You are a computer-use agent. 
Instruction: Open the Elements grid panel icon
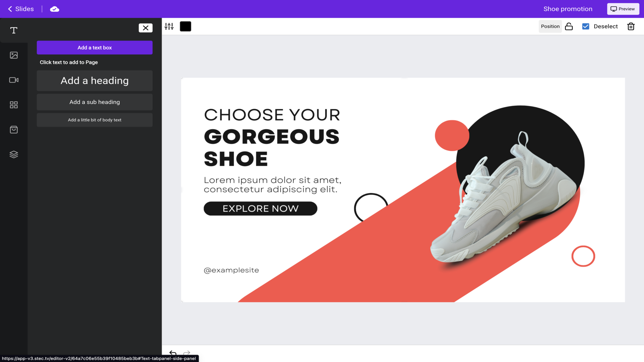point(14,105)
